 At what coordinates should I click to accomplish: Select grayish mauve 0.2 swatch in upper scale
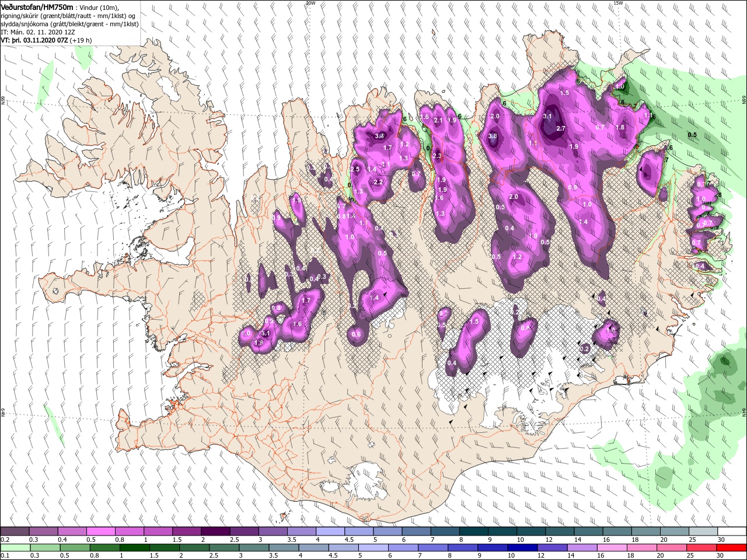(15, 531)
